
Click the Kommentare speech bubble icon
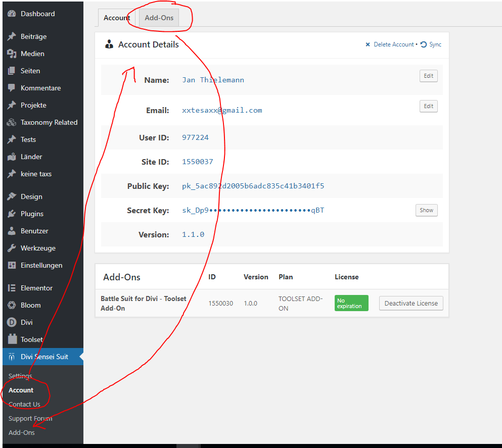(12, 88)
